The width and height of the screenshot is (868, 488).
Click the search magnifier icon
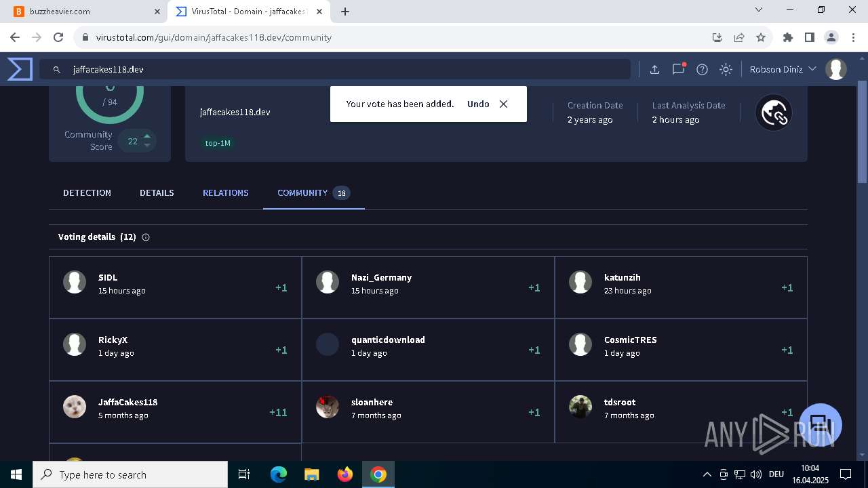pos(57,69)
